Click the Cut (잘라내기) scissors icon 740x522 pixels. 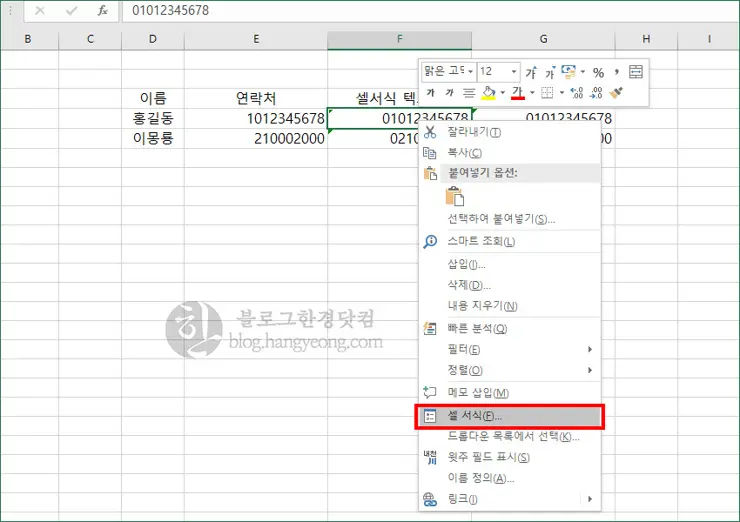(430, 132)
